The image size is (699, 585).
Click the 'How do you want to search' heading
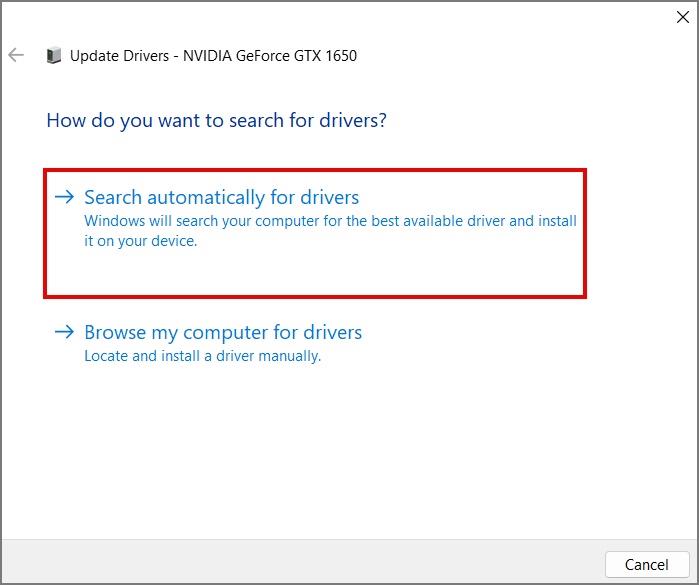[x=217, y=120]
